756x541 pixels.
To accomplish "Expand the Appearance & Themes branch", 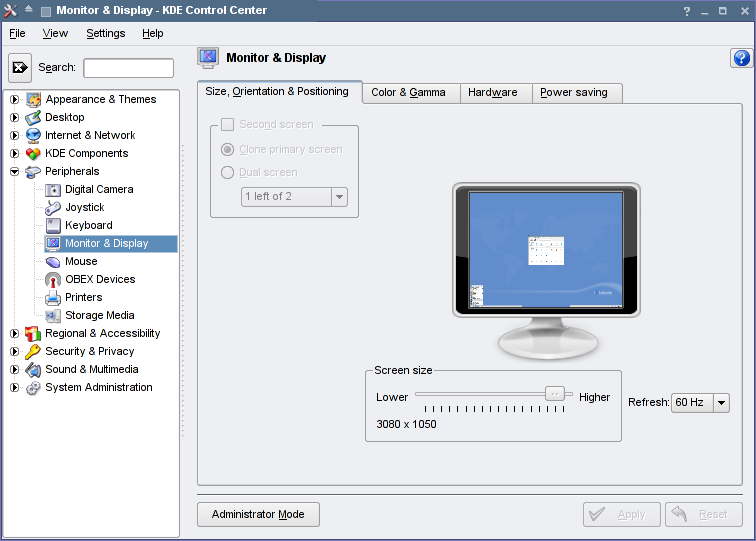I will [x=14, y=99].
